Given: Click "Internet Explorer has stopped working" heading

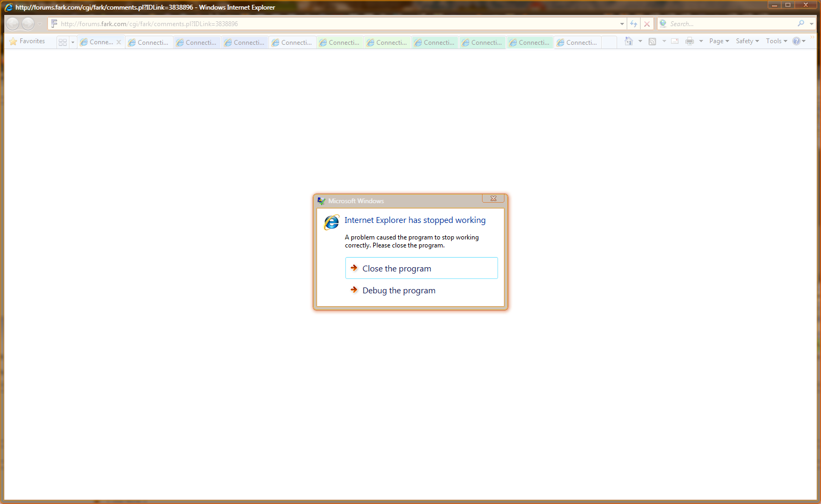Looking at the screenshot, I should click(x=415, y=220).
